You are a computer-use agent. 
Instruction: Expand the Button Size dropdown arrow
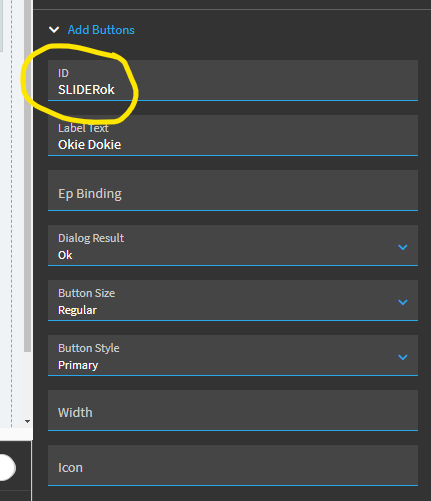(x=403, y=302)
